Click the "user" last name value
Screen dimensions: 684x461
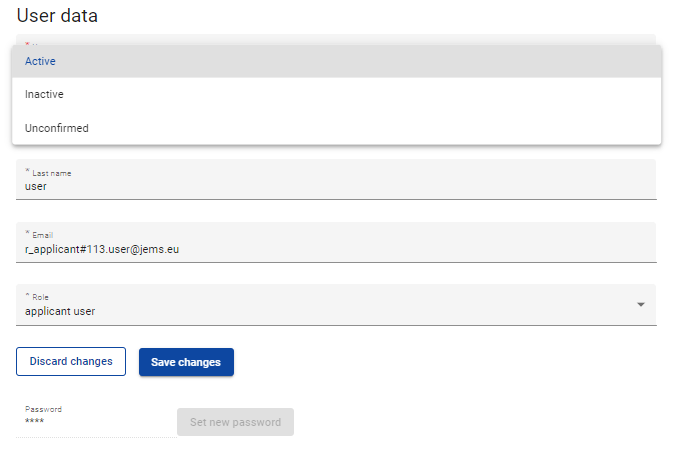click(36, 186)
